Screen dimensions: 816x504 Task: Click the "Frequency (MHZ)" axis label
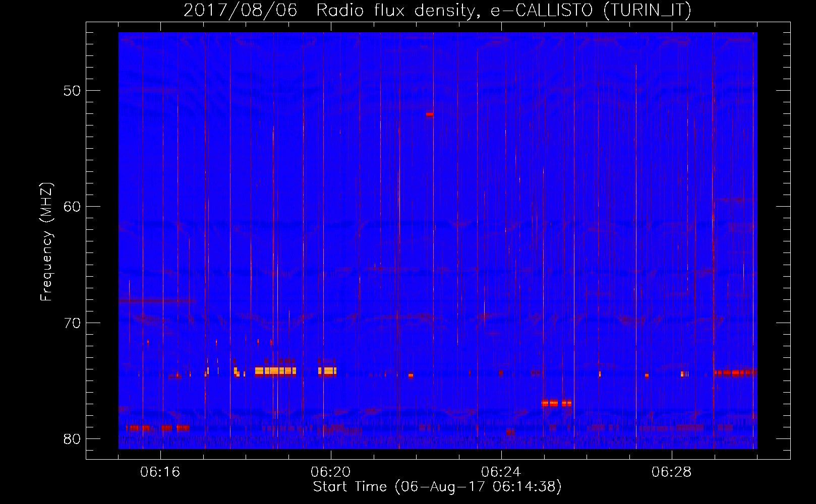46,242
